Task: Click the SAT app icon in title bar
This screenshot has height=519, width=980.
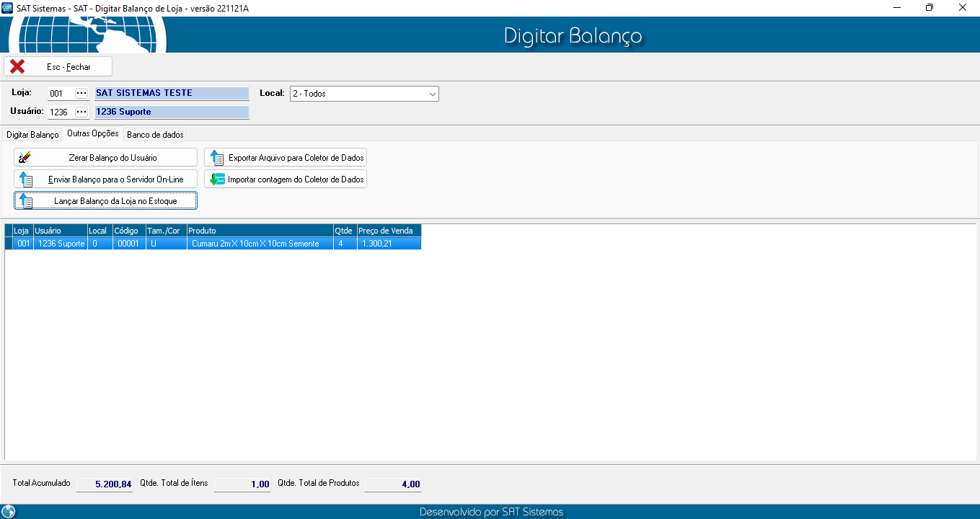Action: (x=8, y=7)
